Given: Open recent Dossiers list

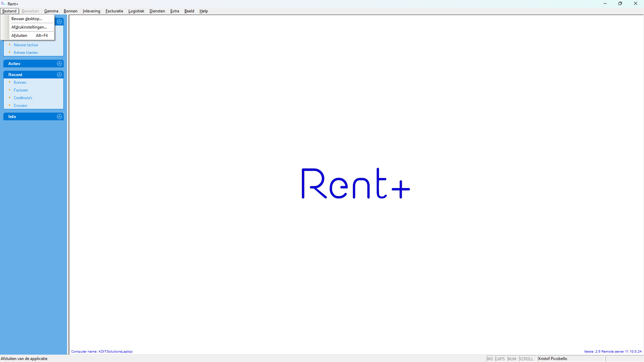Looking at the screenshot, I should pos(20,106).
